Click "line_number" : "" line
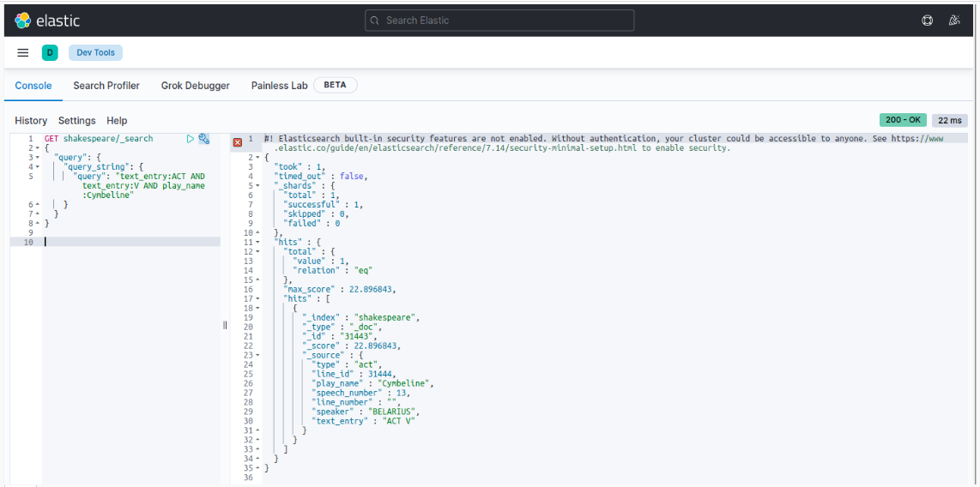 356,402
